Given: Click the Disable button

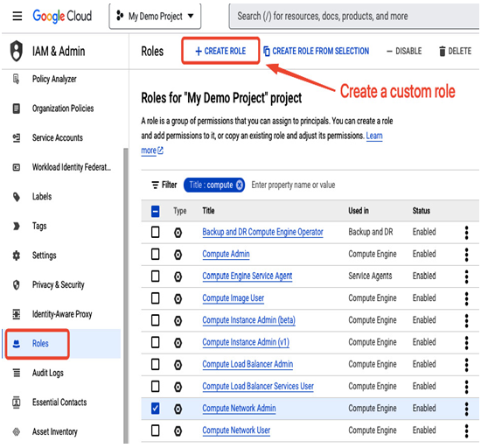Looking at the screenshot, I should [x=404, y=51].
